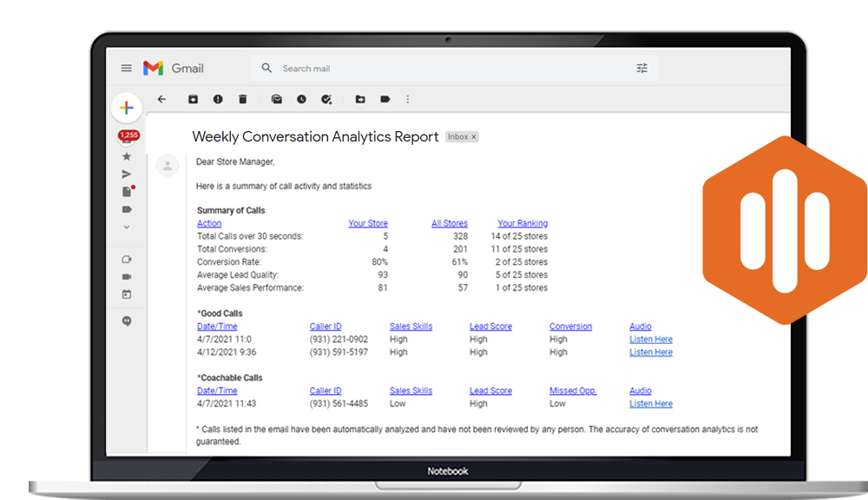Viewport: 868px width, 500px height.
Task: Expand the More section in the sidebar
Action: click(126, 227)
